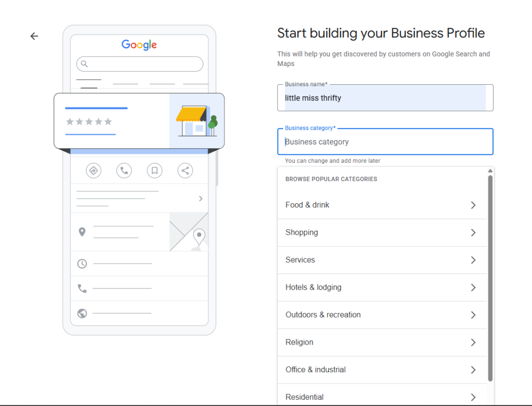This screenshot has height=406, width=532.
Task: Click the chevron in phone mockup list row
Action: 201,199
